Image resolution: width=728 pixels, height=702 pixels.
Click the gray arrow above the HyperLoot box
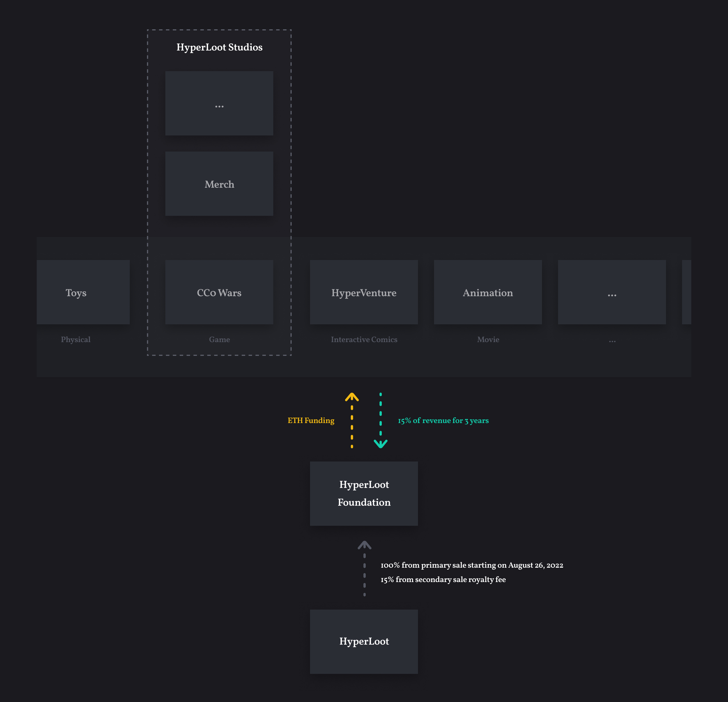(364, 568)
